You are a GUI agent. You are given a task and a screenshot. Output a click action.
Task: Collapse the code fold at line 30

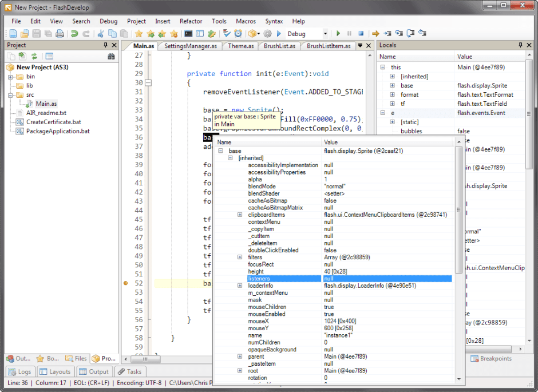tap(148, 83)
